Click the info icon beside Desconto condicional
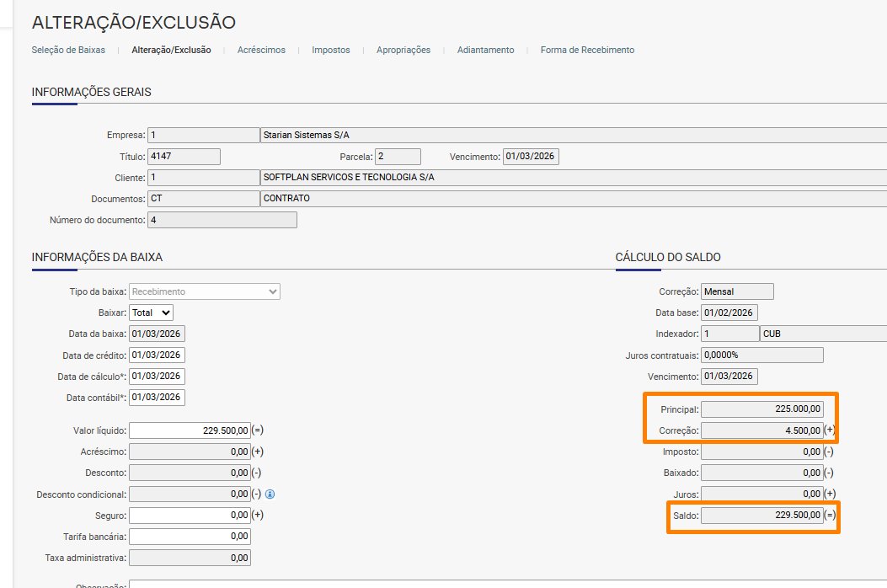887x588 pixels. pyautogui.click(x=270, y=494)
